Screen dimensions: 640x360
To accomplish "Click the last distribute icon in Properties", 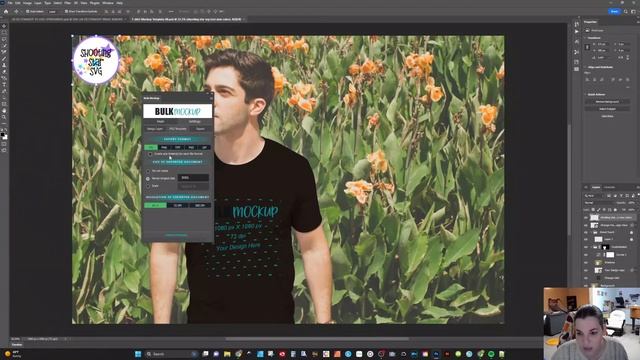I will point(628,79).
